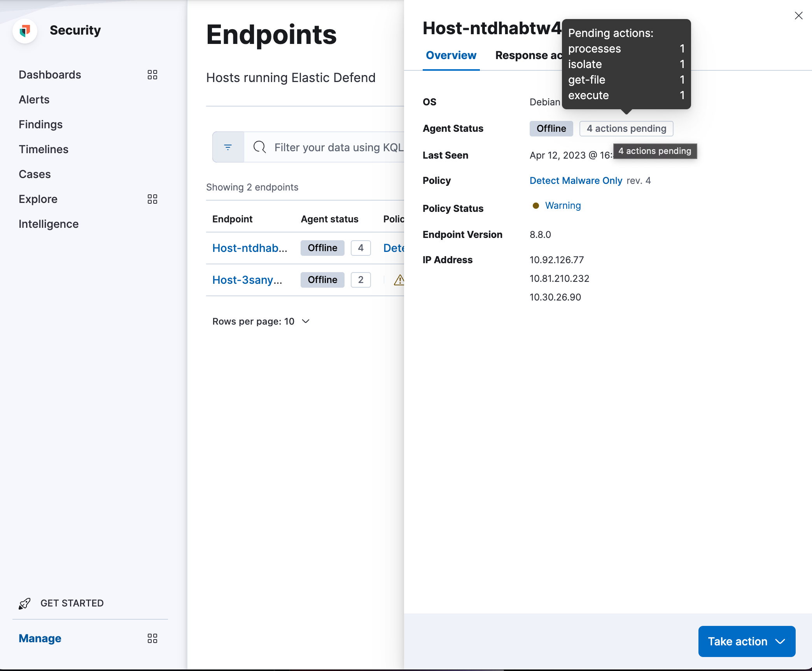This screenshot has height=671, width=812.
Task: Click the KQL filter input field
Action: [x=338, y=147]
